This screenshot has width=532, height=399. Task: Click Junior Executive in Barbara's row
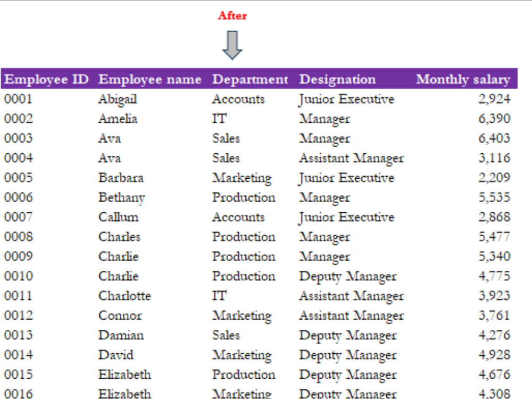point(346,178)
